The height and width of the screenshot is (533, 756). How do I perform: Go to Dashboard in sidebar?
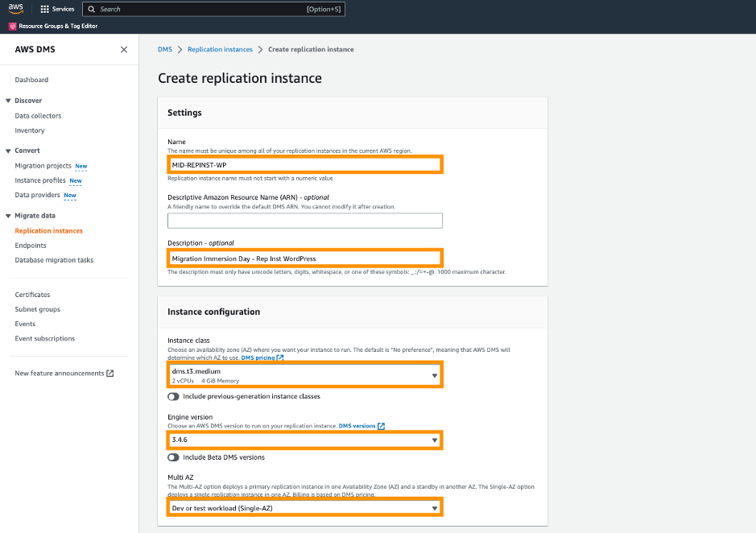coord(31,80)
